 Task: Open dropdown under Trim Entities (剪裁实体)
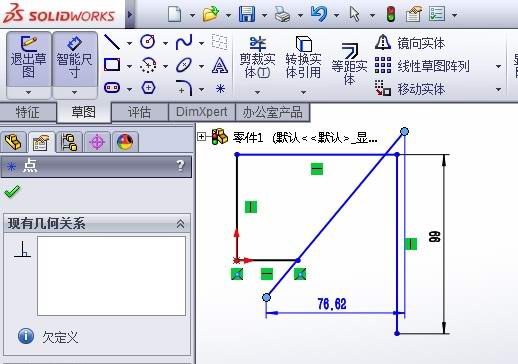pos(257,92)
